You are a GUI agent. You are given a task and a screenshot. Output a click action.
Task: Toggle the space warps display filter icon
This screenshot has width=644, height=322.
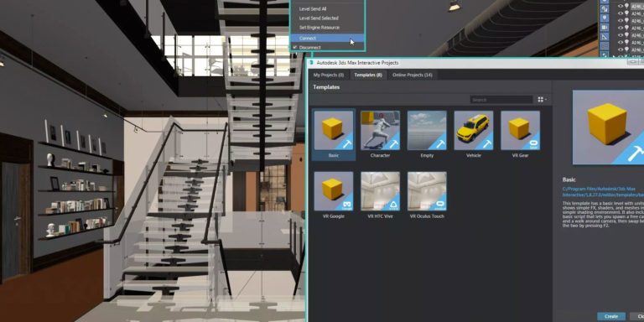point(605,45)
